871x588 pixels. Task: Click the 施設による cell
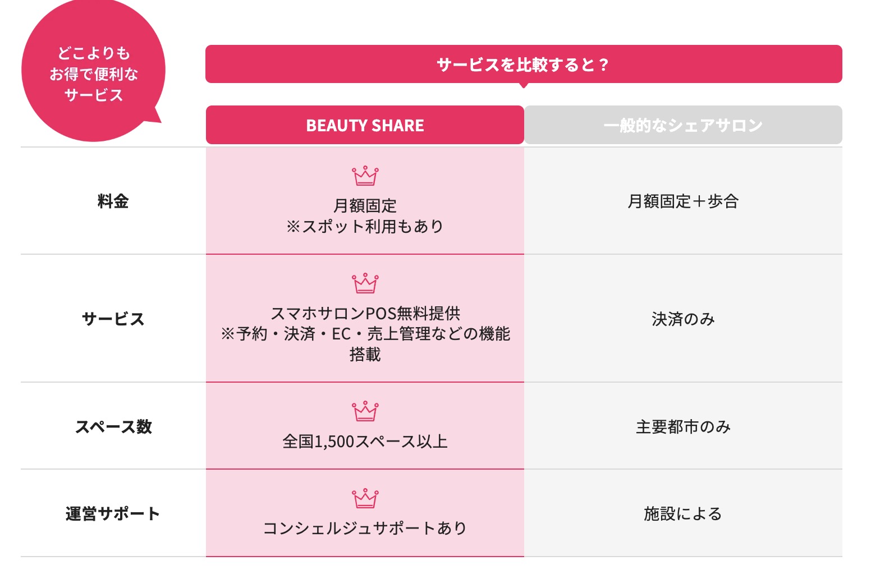click(x=683, y=513)
